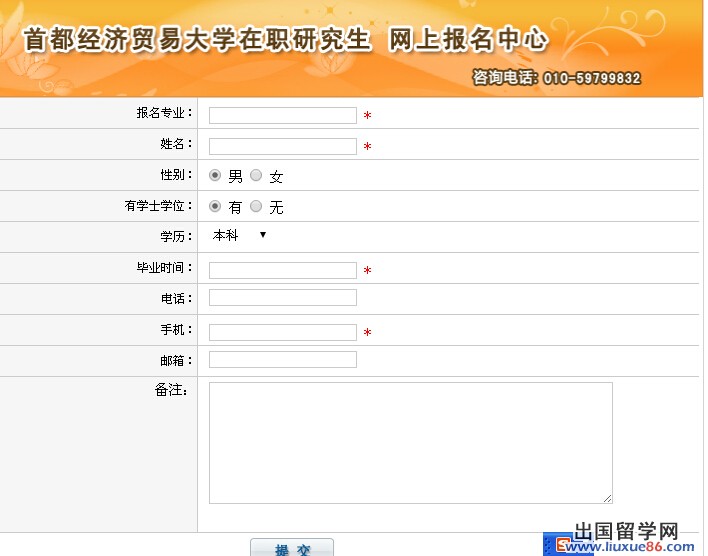
Task: Click the 毕业时间 graduation date field
Action: click(x=282, y=270)
